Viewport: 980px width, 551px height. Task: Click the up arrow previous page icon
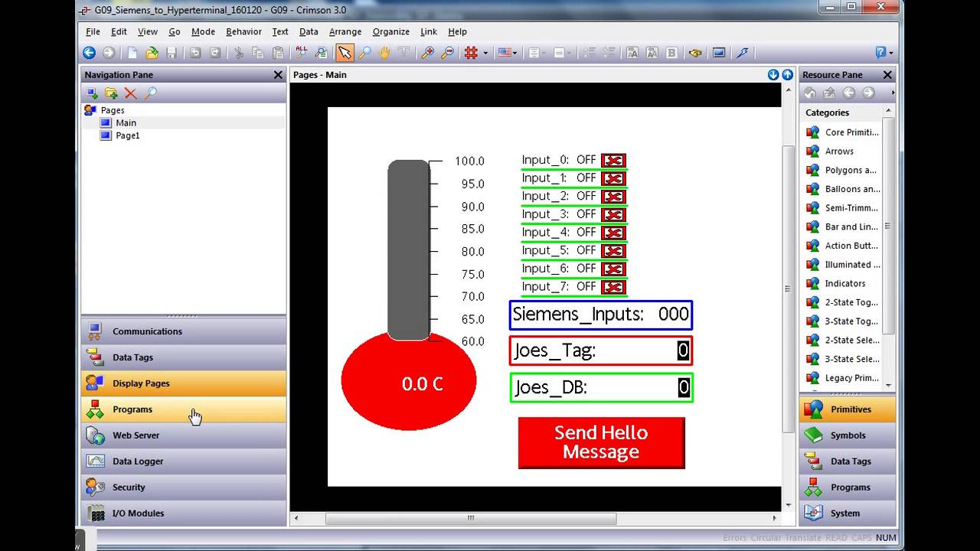point(786,74)
